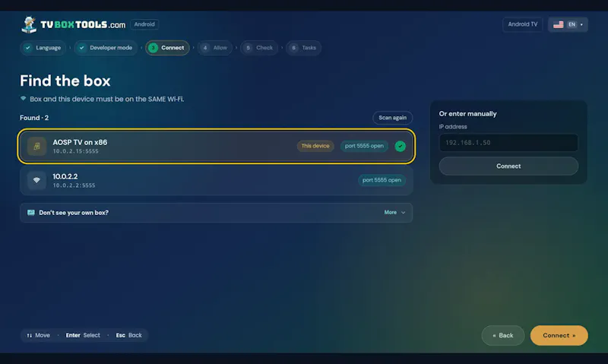Viewport: 608px width, 364px height.
Task: Click Connect in the manual entry panel
Action: click(508, 166)
